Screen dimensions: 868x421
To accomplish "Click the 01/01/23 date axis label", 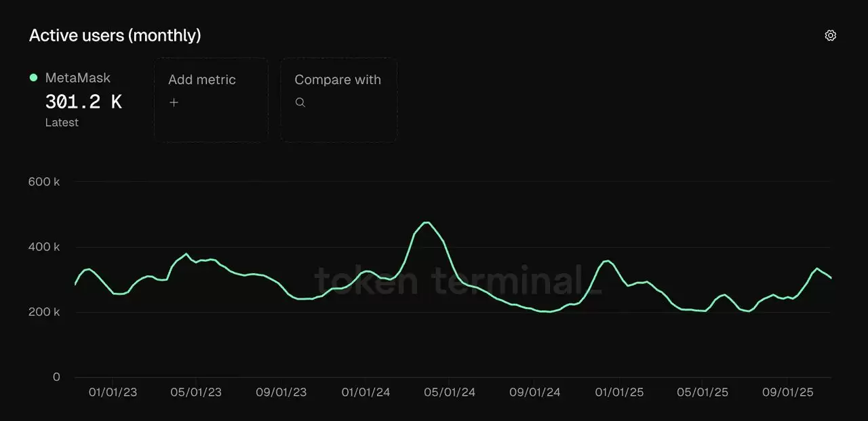I will pos(113,393).
